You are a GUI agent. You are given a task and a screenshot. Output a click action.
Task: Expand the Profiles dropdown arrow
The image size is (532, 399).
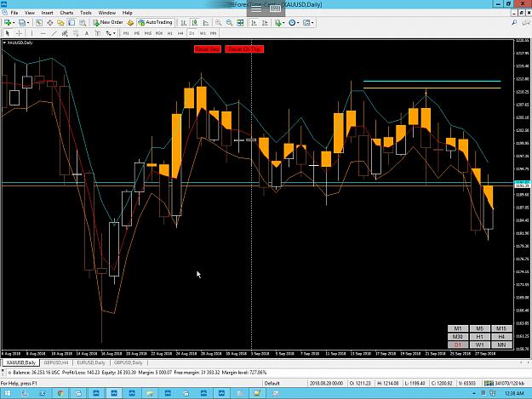tap(28, 23)
